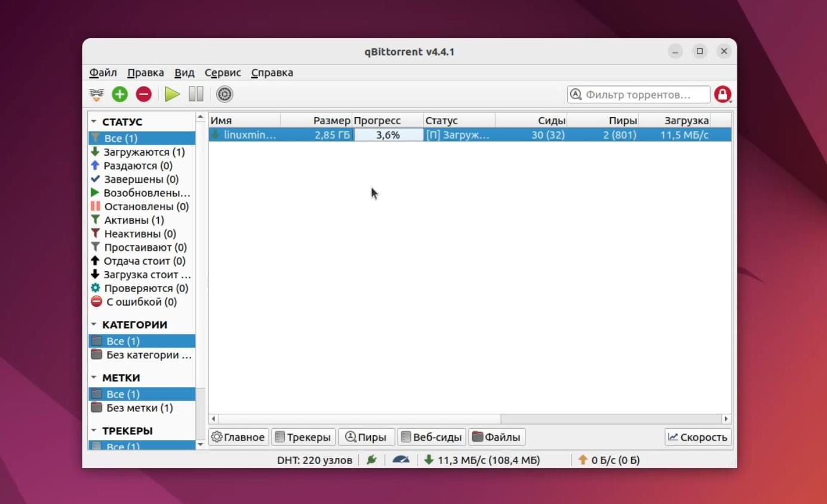Type in the Фильтр торрентов search field
Image resolution: width=827 pixels, height=504 pixels.
point(638,94)
